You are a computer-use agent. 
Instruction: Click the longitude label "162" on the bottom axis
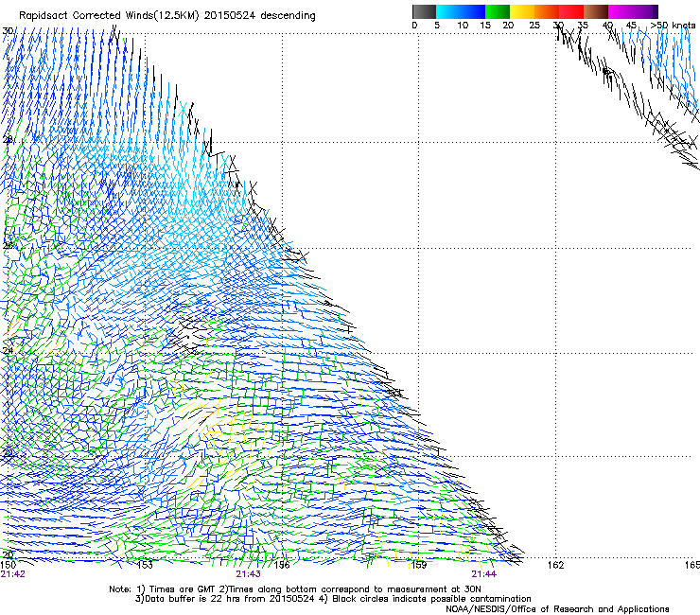pos(555,565)
